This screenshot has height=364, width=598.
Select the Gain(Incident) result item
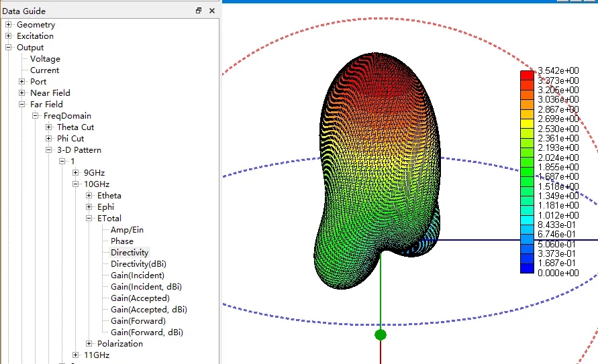138,276
